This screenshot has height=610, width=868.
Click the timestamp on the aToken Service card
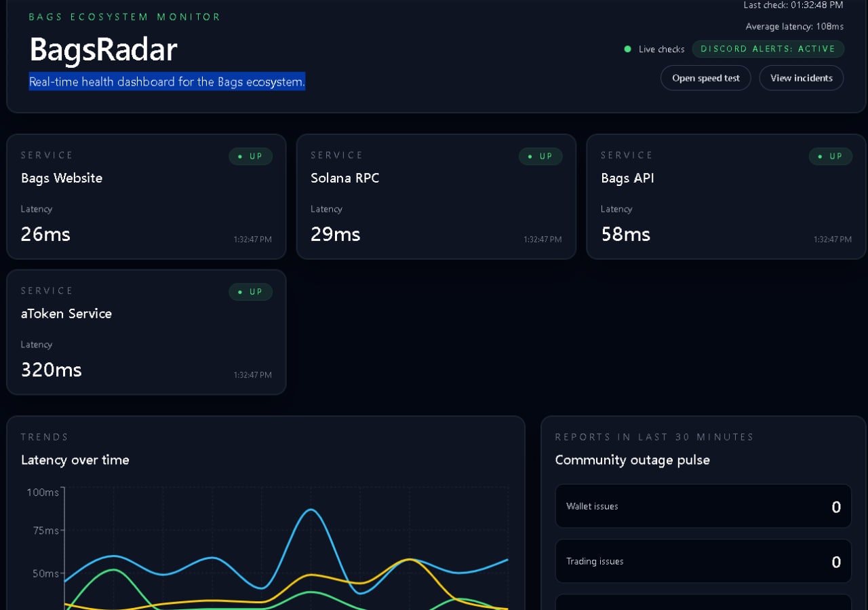(253, 375)
